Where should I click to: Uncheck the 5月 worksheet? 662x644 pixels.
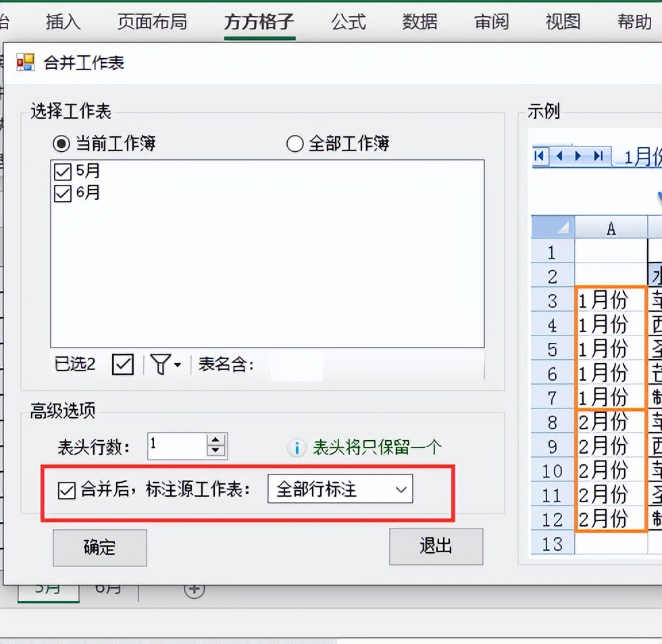click(x=61, y=171)
